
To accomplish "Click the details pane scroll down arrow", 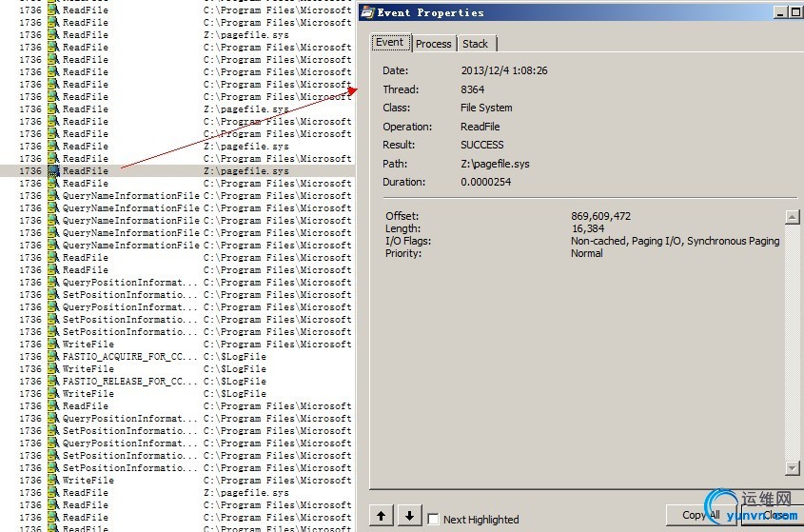I will 792,468.
